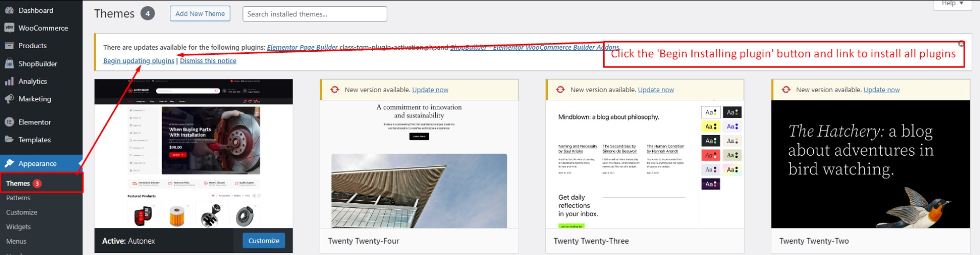Open the Twenty Twenty-Three theme screenshot

point(645,164)
